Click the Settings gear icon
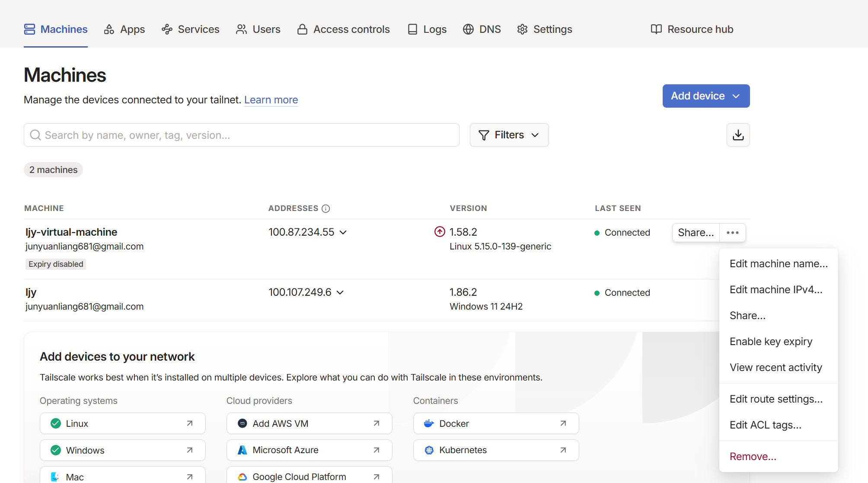The width and height of the screenshot is (868, 483). pos(523,29)
